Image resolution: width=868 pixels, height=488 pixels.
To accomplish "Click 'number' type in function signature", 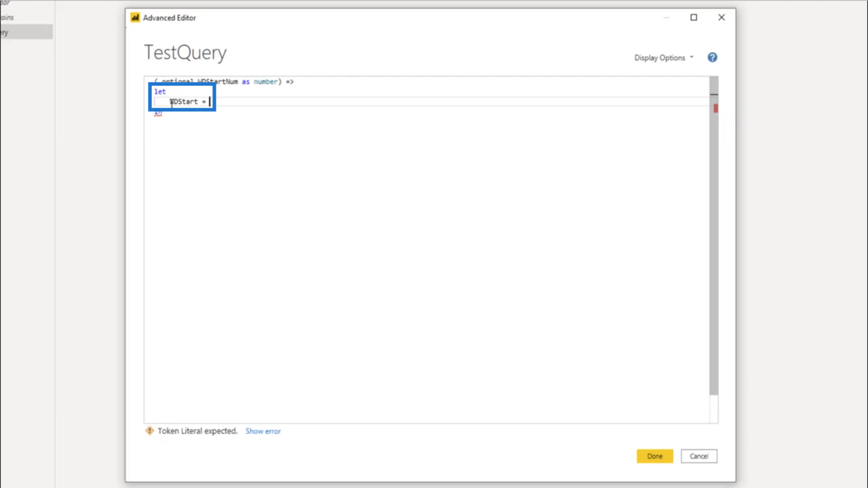I will 266,82.
